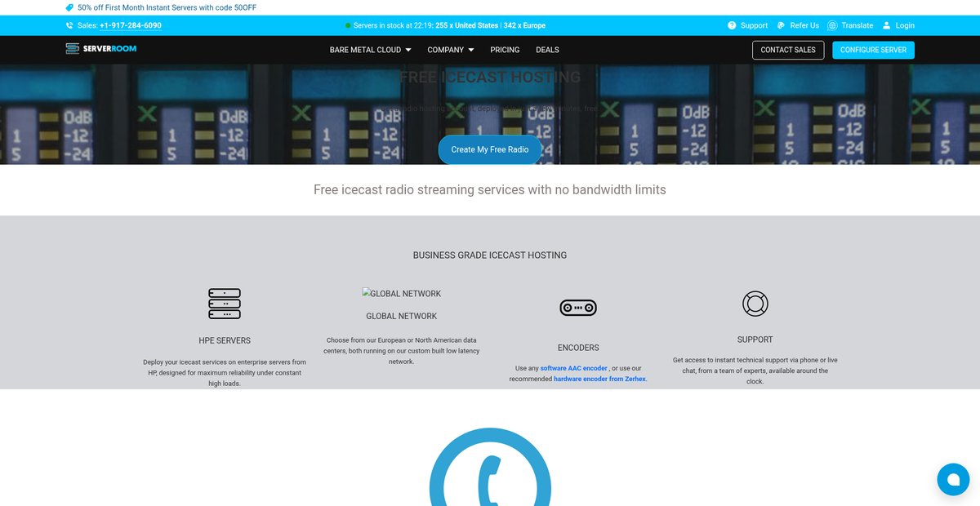980x506 pixels.
Task: Click the HPE SERVERS heading
Action: point(225,340)
